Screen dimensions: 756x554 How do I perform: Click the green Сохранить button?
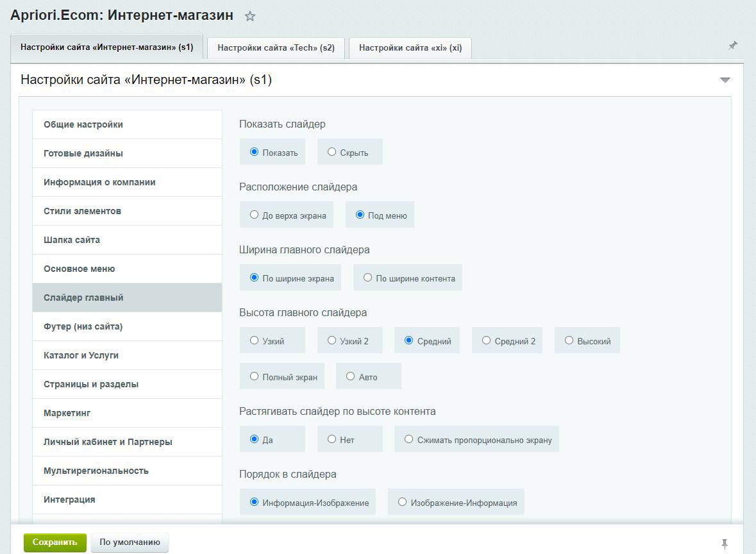pos(55,542)
